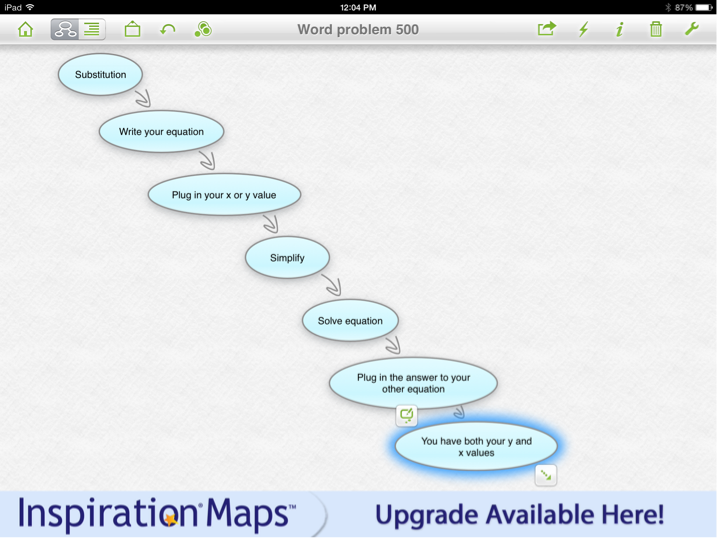The width and height of the screenshot is (717, 538).
Task: Open the Share export menu
Action: coord(546,29)
